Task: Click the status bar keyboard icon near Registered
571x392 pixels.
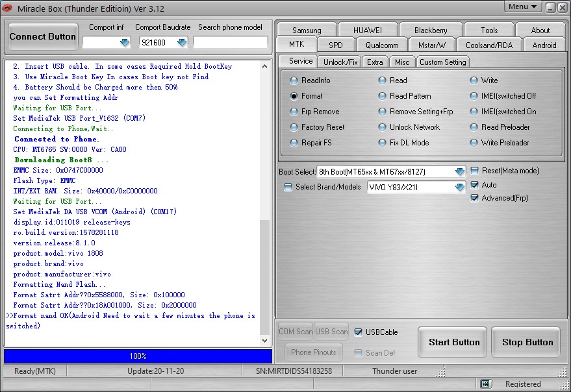Action: pyautogui.click(x=485, y=384)
